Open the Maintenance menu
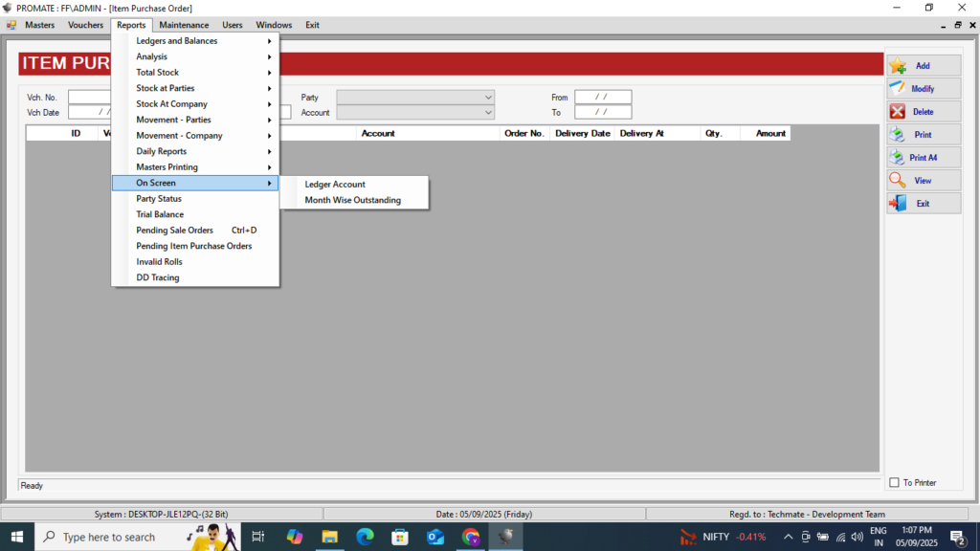Screen dimensions: 980x551 point(184,25)
